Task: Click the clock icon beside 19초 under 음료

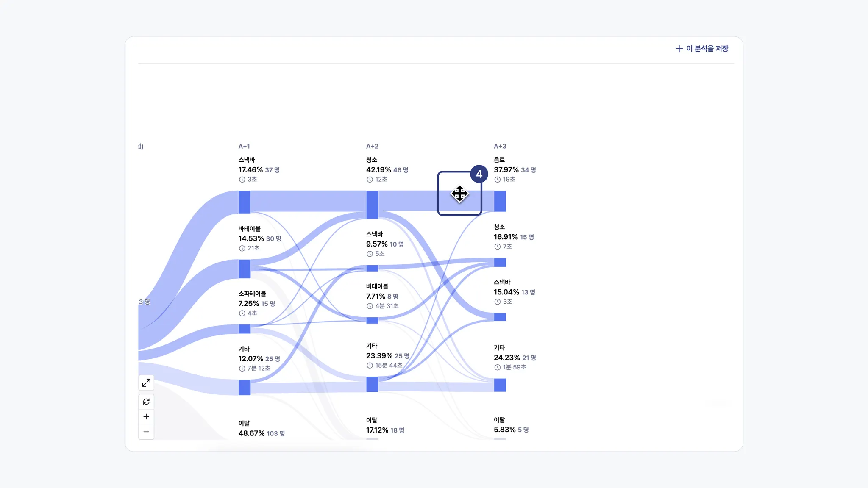Action: [x=498, y=180]
